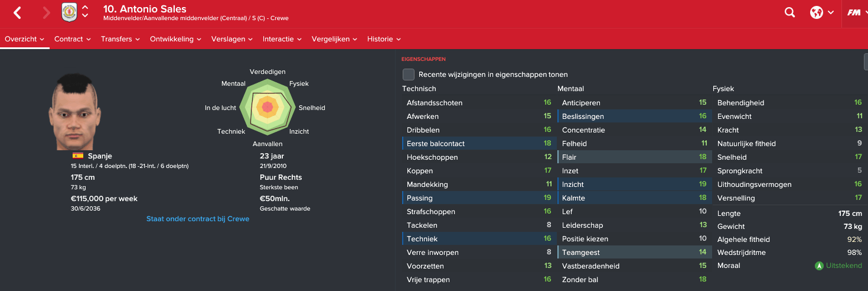Screen dimensions: 868x291
Task: Follow the 'Staat onder contract bij Crewe' link
Action: [198, 219]
